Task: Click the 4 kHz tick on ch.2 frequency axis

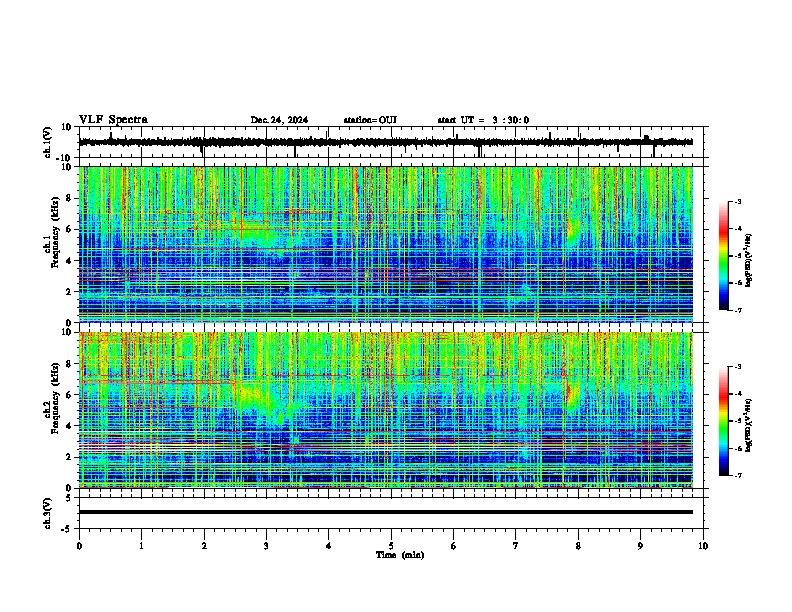Action: [x=69, y=426]
